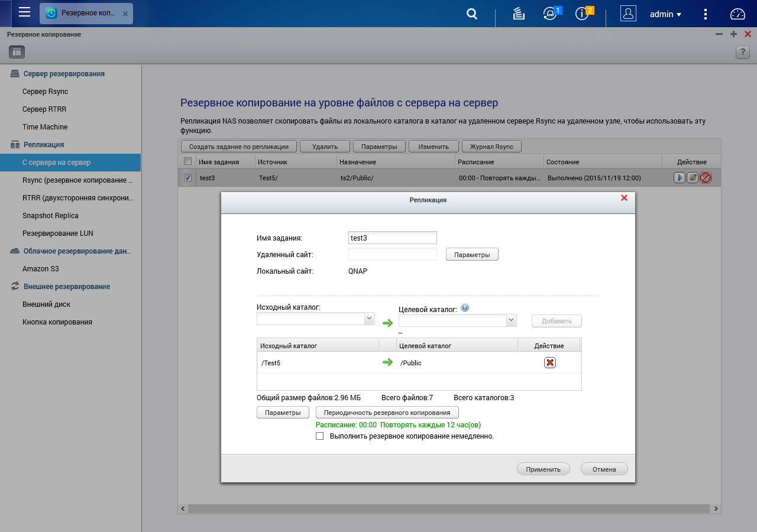Click the search magnifier icon
The height and width of the screenshot is (532, 757).
click(471, 14)
